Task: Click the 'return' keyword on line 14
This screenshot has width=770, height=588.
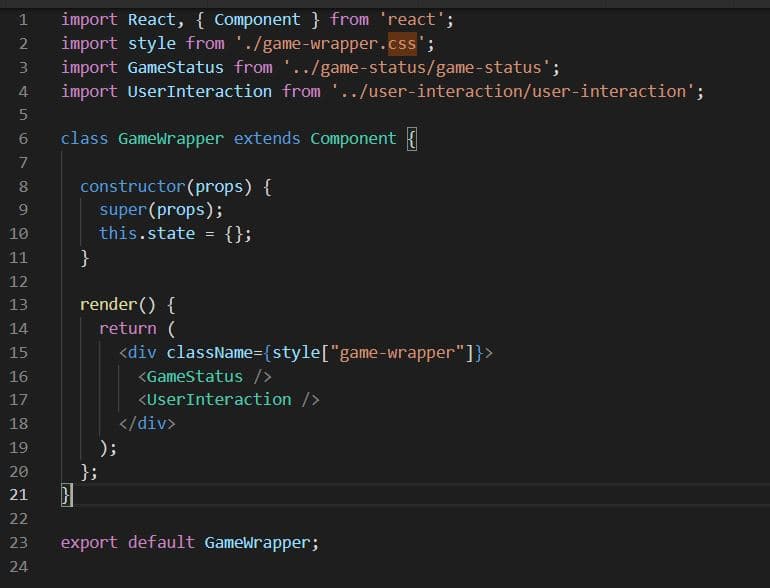Action: click(128, 328)
